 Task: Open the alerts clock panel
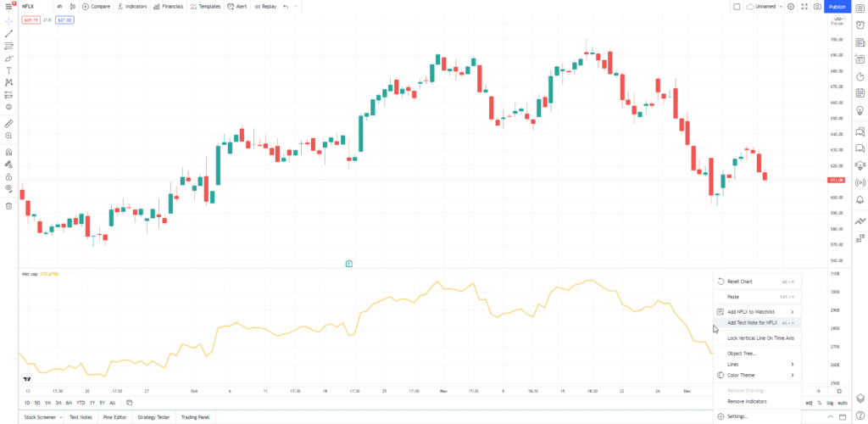(x=860, y=25)
